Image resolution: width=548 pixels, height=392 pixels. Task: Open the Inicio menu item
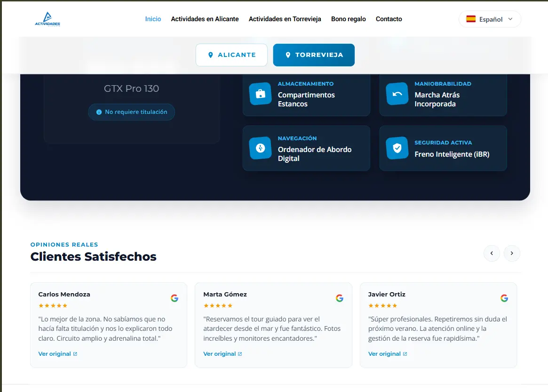(153, 19)
